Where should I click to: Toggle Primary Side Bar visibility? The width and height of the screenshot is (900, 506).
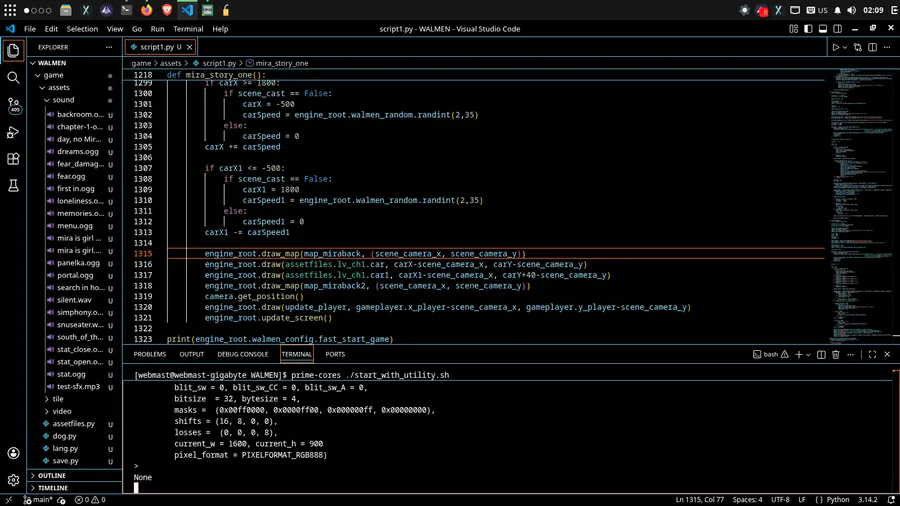coord(808,29)
